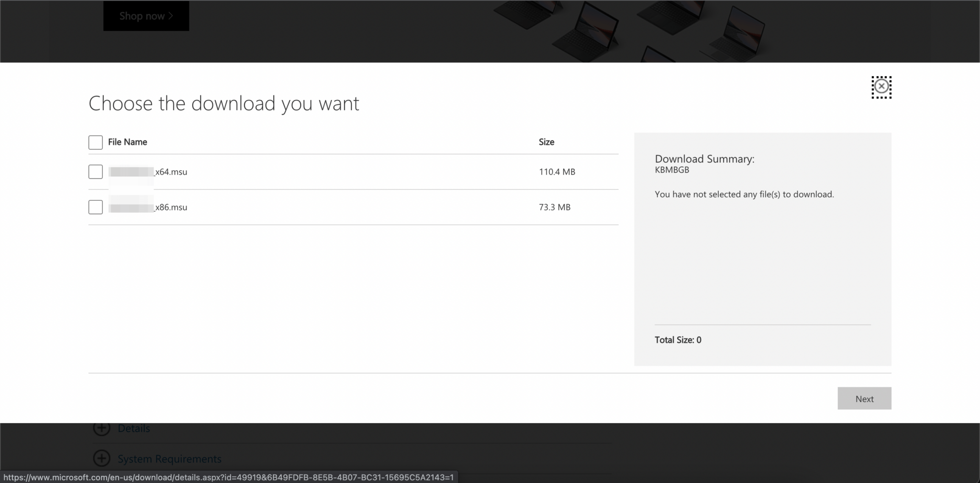Click the Total Size: 0 text
Screen dimensions: 980x483
[677, 340]
